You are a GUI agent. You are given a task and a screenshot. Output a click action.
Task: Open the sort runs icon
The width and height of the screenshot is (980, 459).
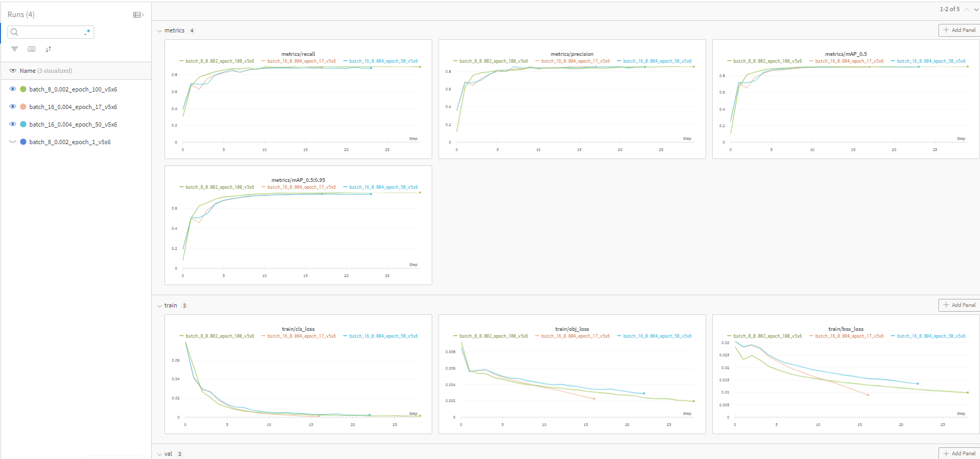pos(48,49)
